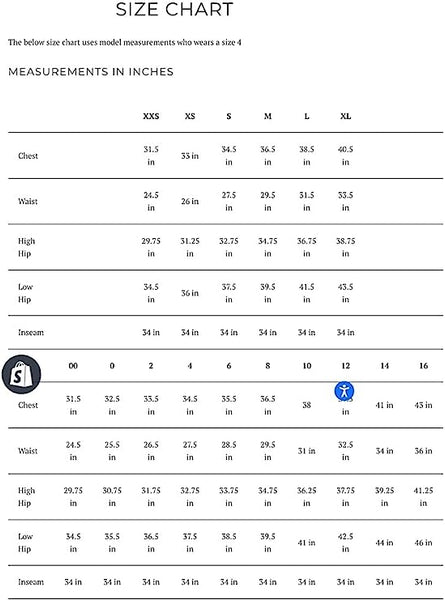Screen dimensions: 445x600
Task: Click the Inseam label in bottom row
Action: (31, 582)
